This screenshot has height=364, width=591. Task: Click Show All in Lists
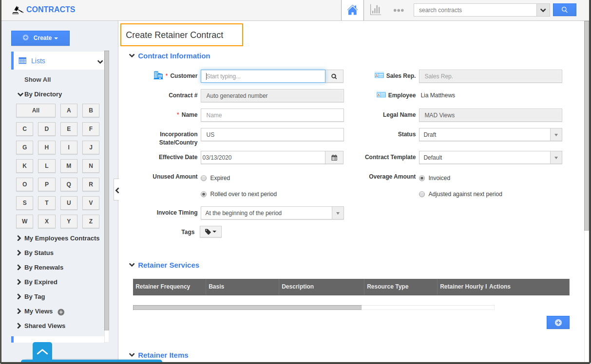(x=38, y=80)
